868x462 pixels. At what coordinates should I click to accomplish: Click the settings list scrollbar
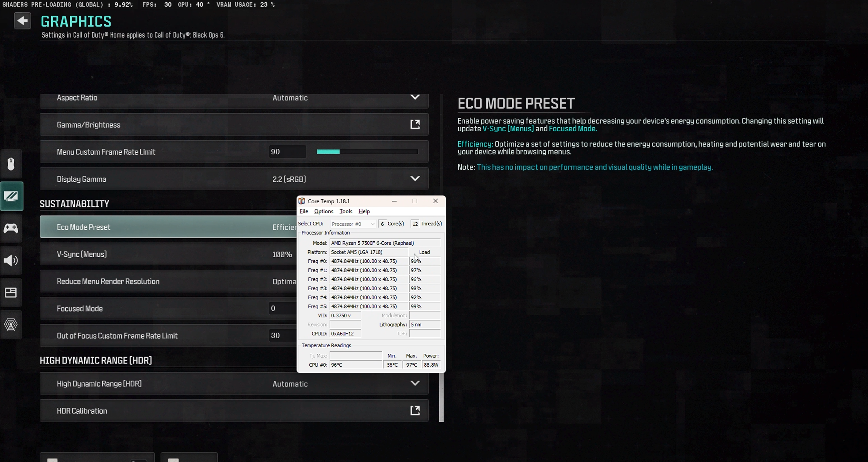pos(441,397)
